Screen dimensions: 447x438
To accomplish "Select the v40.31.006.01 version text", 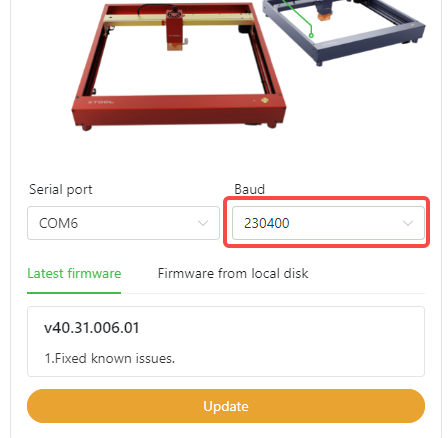I will tap(92, 328).
